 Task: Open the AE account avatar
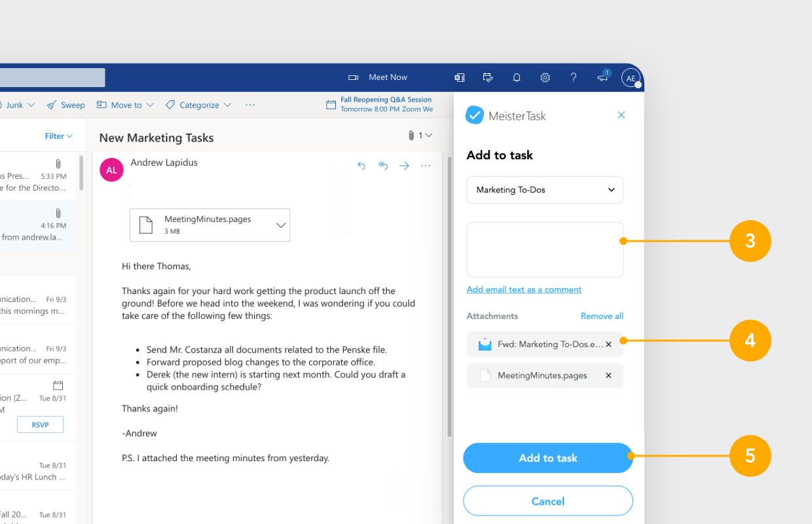pyautogui.click(x=631, y=78)
